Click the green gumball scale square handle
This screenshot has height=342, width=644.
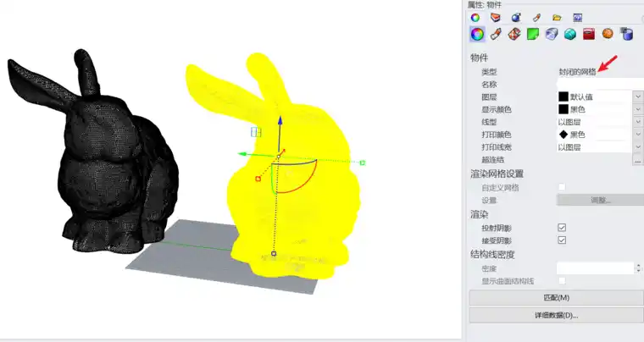pos(363,163)
